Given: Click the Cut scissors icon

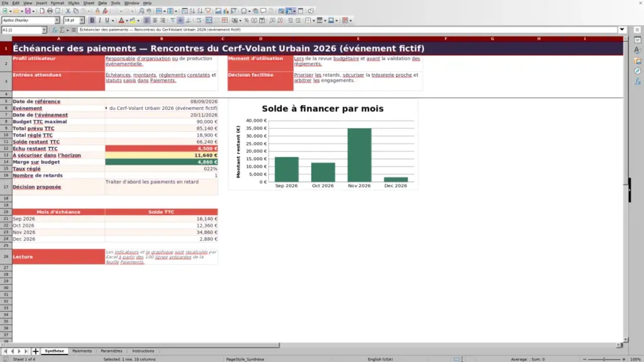Looking at the screenshot, I should point(68,11).
